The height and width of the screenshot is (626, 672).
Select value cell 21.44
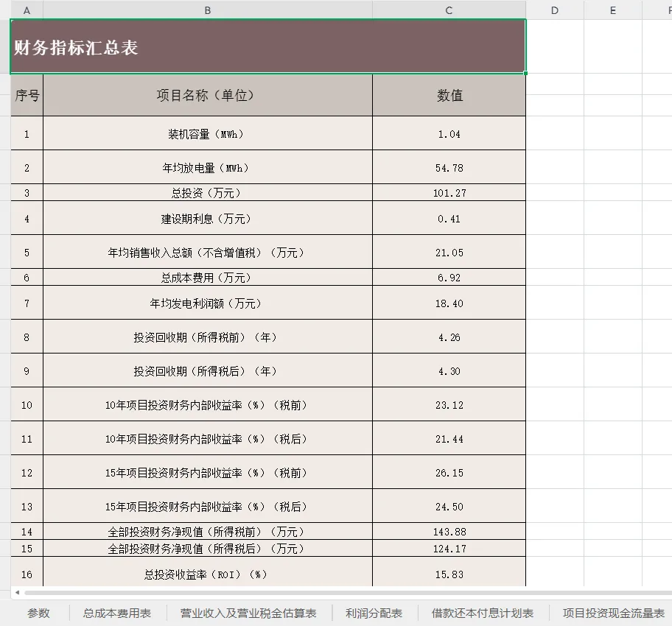tap(449, 438)
